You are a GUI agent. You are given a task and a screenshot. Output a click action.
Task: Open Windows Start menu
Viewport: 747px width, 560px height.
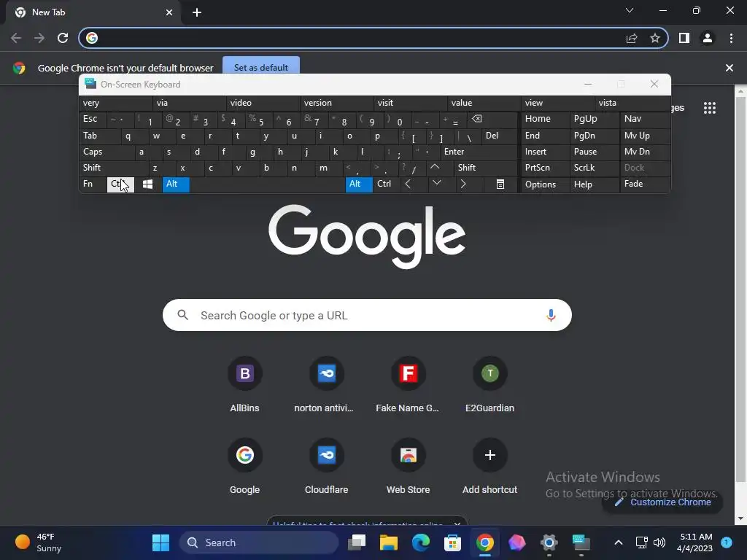tap(160, 542)
